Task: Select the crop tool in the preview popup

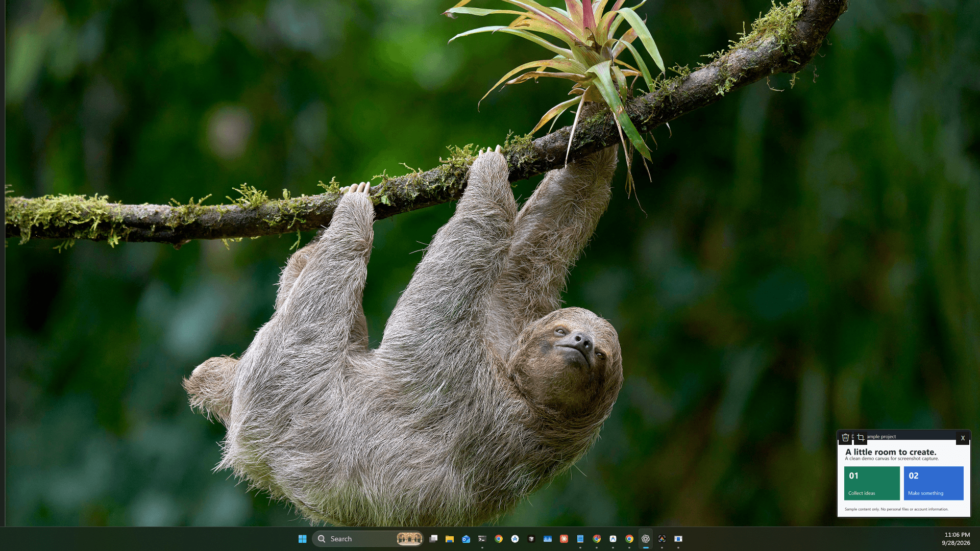Action: [x=861, y=437]
